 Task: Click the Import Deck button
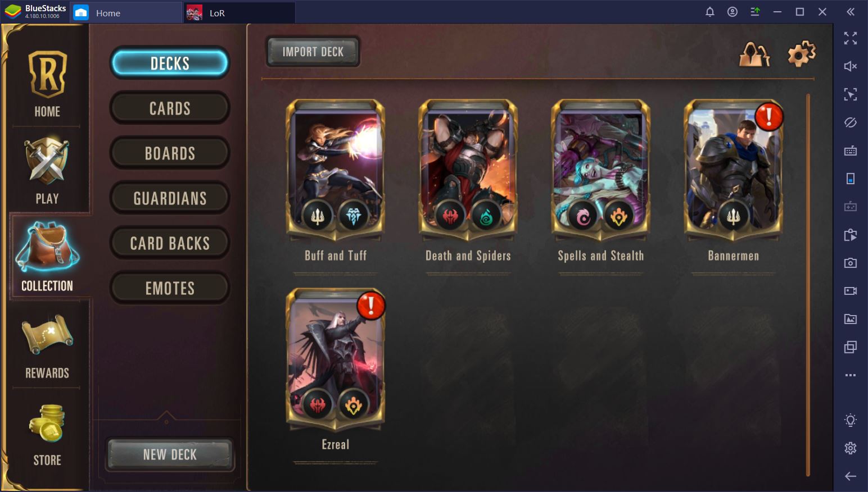[313, 52]
